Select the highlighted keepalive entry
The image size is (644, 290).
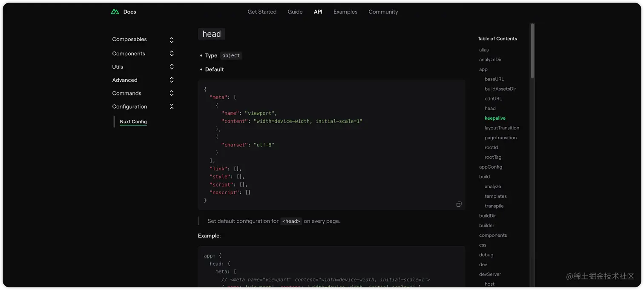tap(495, 118)
